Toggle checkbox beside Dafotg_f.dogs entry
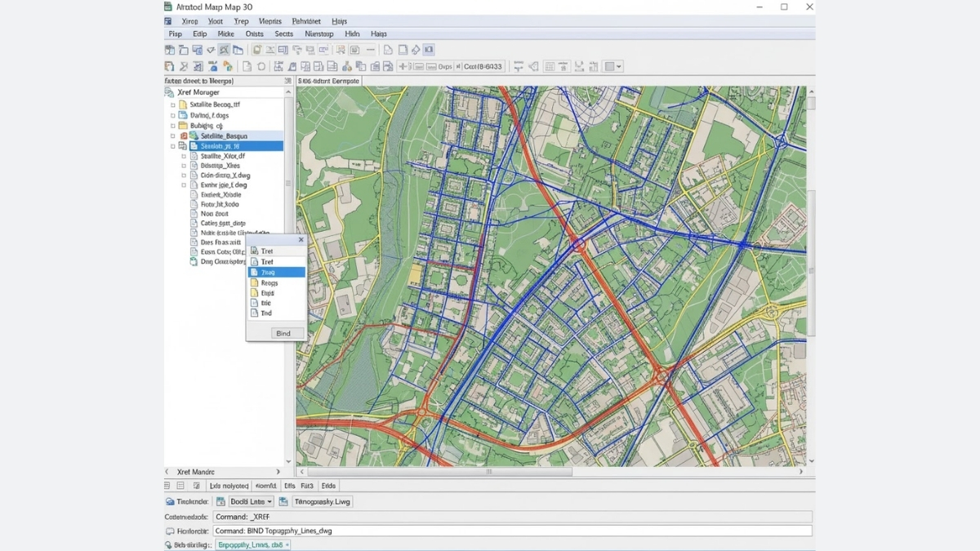980x551 pixels. 172,115
